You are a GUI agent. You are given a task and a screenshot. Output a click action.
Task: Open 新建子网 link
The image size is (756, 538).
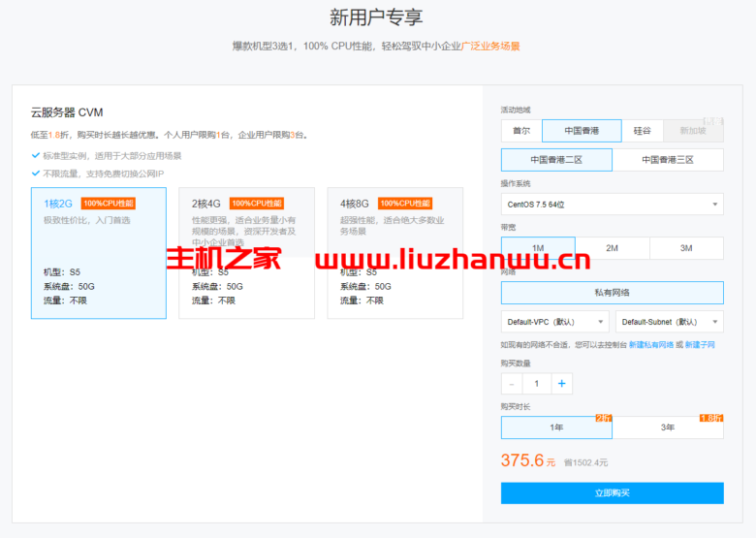point(700,345)
